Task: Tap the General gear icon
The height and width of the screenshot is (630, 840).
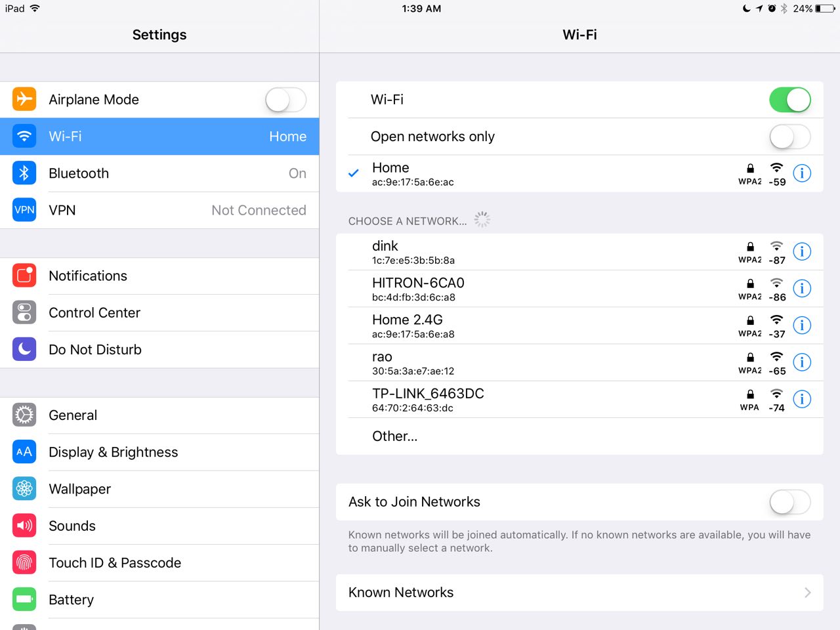Action: click(x=24, y=415)
